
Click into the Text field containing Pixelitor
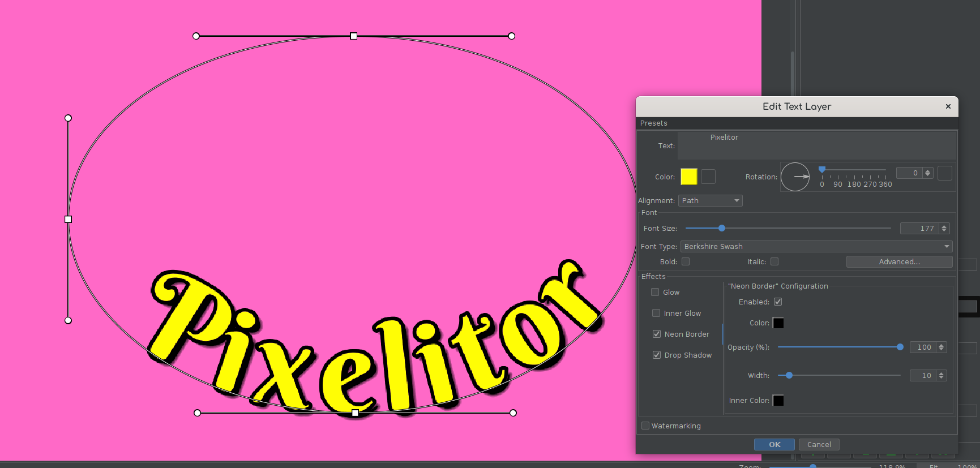[x=817, y=145]
